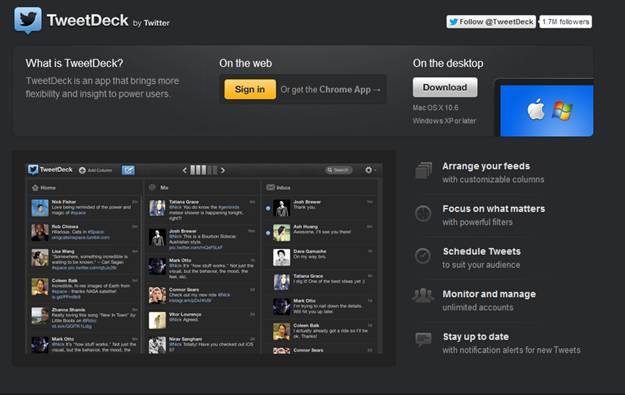Screen dimensions: 625x395
Task: Click the Apple logo on the desktop banner
Action: 536,109
